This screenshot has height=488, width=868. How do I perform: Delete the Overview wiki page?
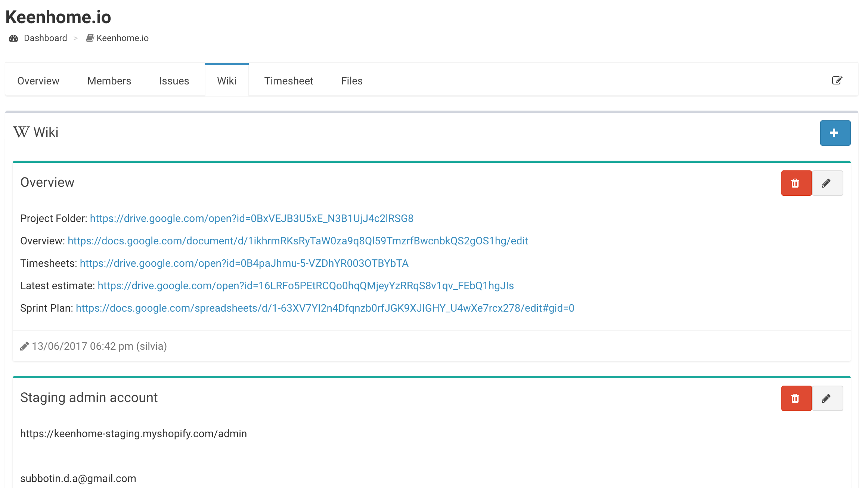coord(796,183)
